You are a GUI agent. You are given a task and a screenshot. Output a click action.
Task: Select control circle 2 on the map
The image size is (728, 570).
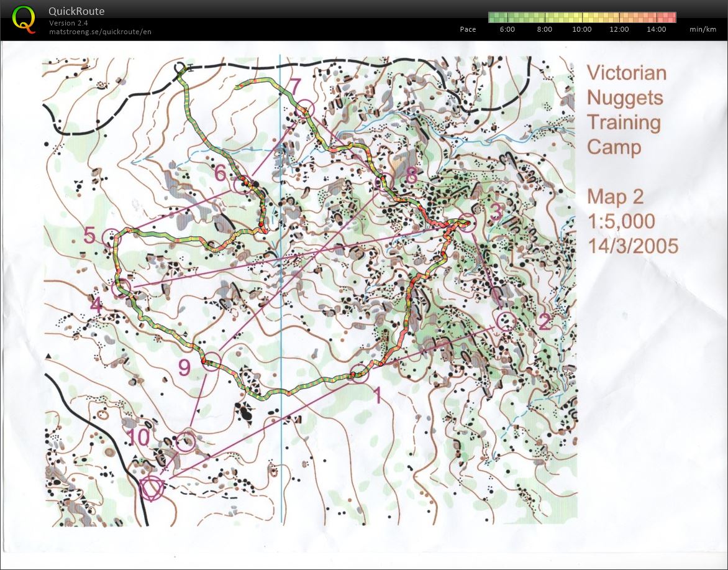click(506, 321)
